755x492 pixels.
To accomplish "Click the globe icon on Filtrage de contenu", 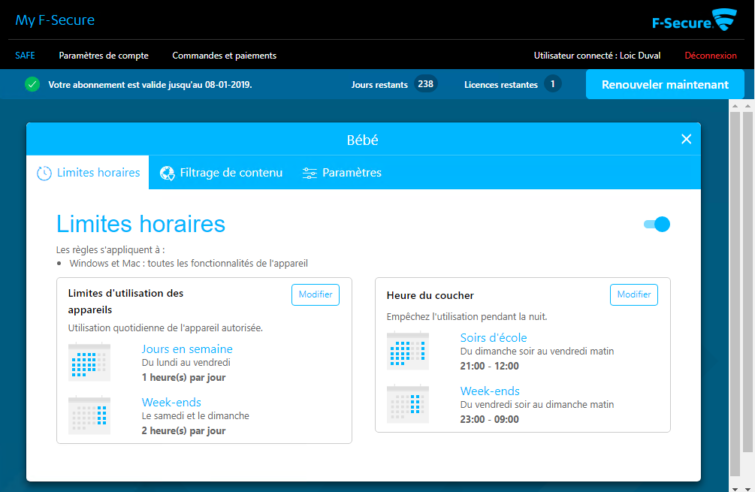I will pyautogui.click(x=167, y=173).
